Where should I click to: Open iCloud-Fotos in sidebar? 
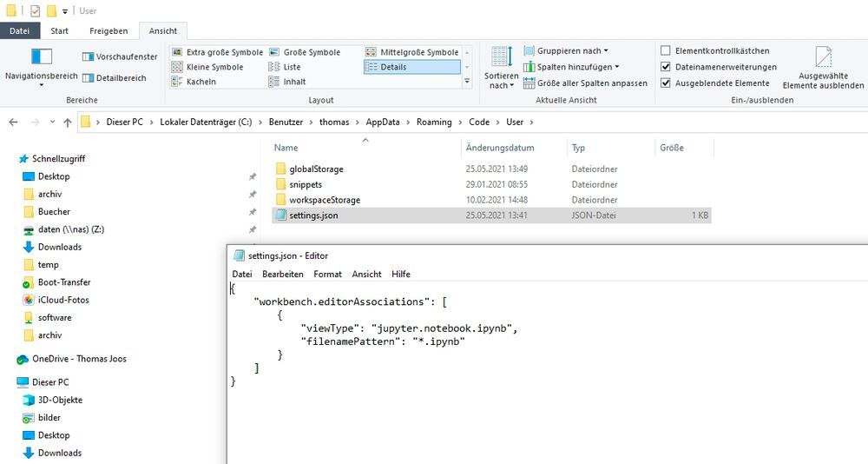(x=63, y=300)
